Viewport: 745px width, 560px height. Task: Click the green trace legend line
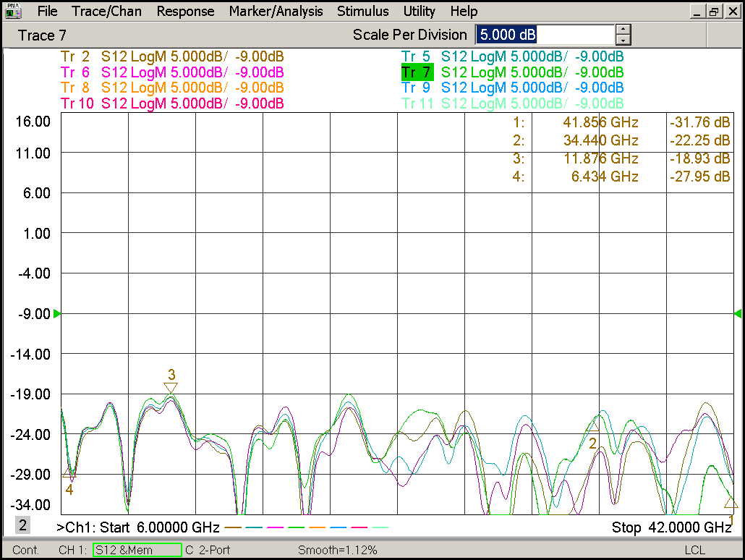(297, 527)
